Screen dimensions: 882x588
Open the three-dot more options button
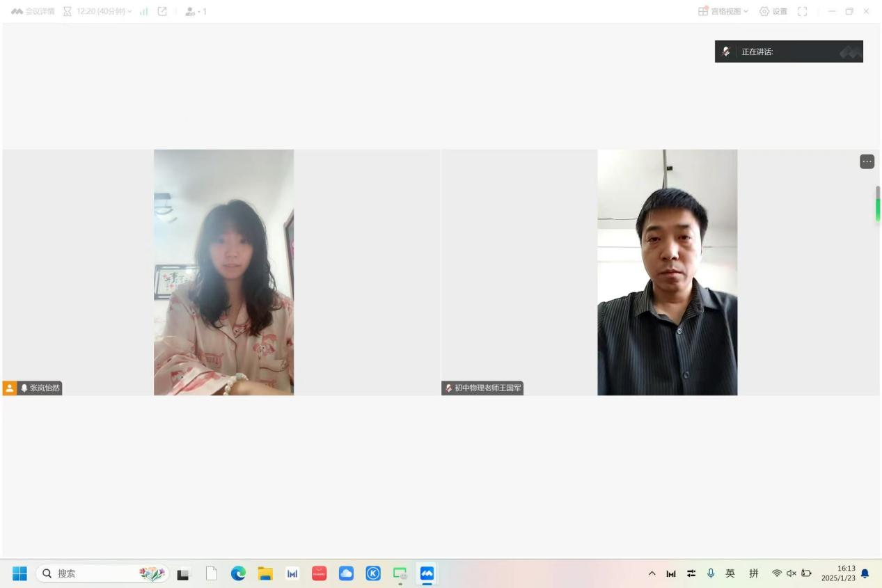867,161
